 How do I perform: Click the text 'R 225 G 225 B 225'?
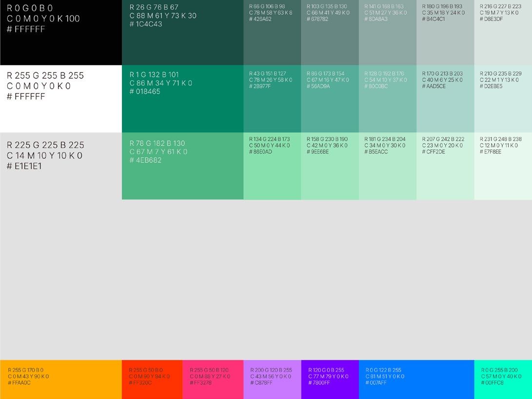45,145
